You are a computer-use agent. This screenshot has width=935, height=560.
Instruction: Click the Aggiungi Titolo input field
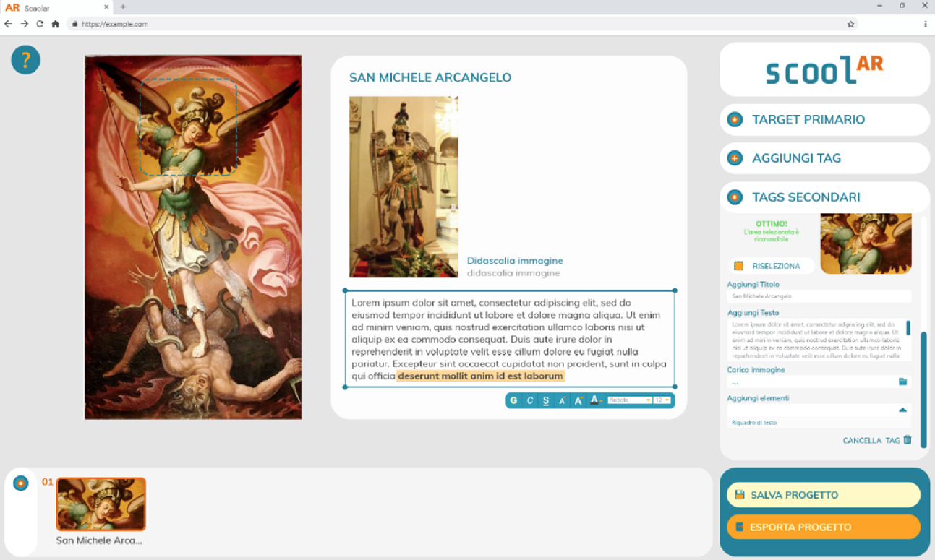tap(819, 296)
